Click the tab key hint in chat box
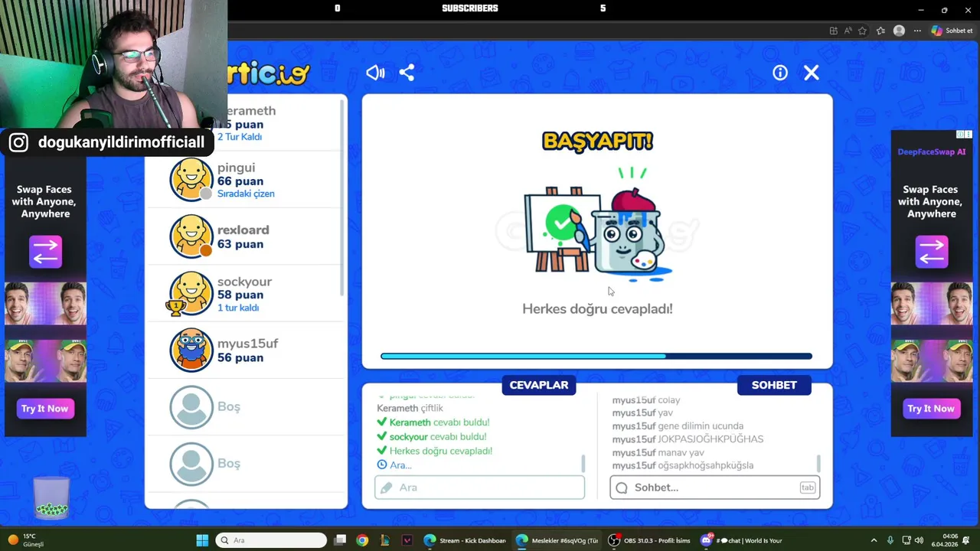The image size is (980, 551). coord(808,487)
